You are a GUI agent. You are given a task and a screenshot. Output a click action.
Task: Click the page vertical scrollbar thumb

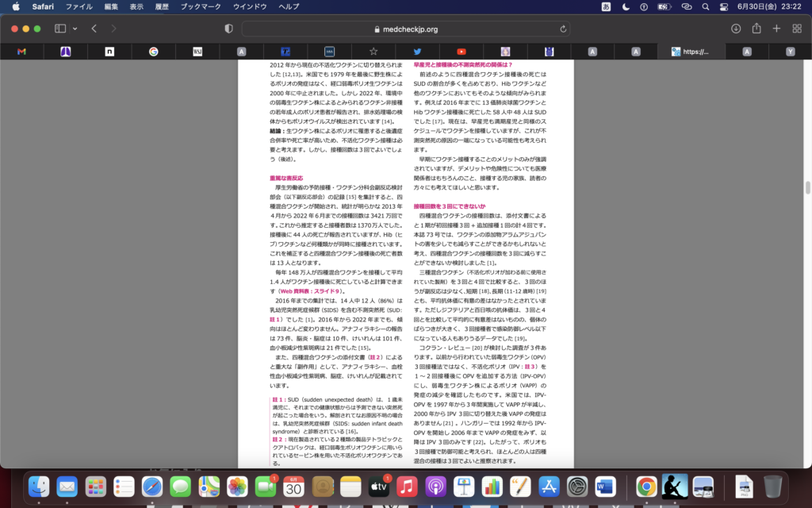pos(807,187)
